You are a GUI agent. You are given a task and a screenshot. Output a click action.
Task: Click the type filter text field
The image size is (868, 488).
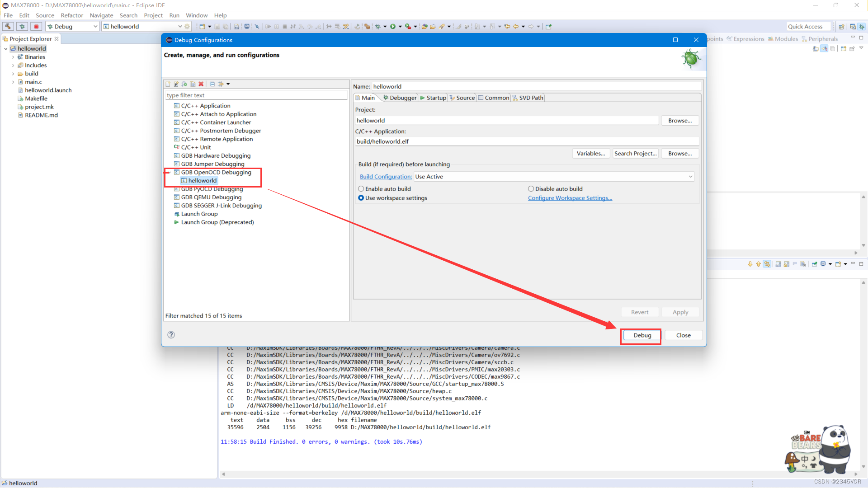click(x=256, y=95)
